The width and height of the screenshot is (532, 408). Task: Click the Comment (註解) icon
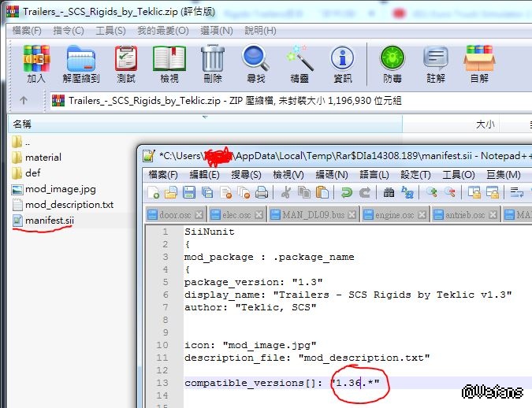click(436, 64)
